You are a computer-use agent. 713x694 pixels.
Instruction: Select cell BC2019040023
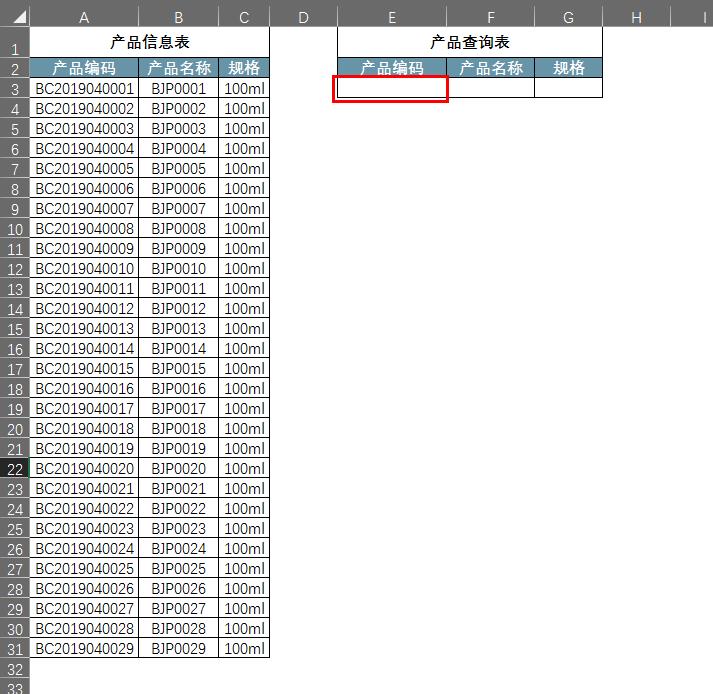point(84,528)
